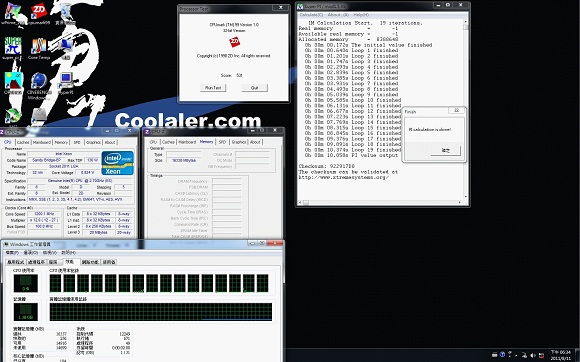This screenshot has width=580, height=362.
Task: Click Run Test in Processor Test
Action: click(213, 88)
